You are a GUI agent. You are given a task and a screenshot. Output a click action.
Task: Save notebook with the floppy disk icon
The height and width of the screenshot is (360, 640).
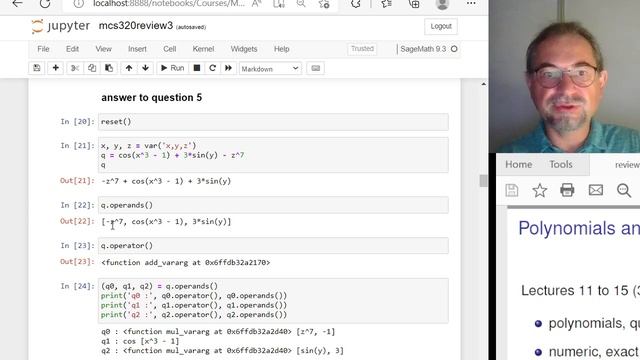37,68
